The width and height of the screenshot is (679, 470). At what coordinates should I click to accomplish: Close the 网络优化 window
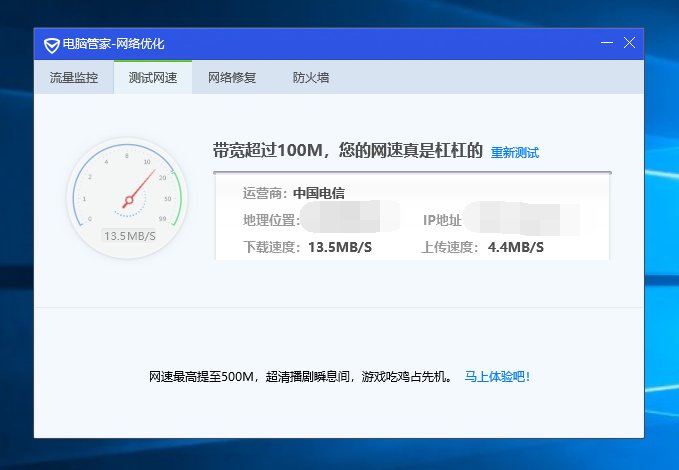point(629,42)
